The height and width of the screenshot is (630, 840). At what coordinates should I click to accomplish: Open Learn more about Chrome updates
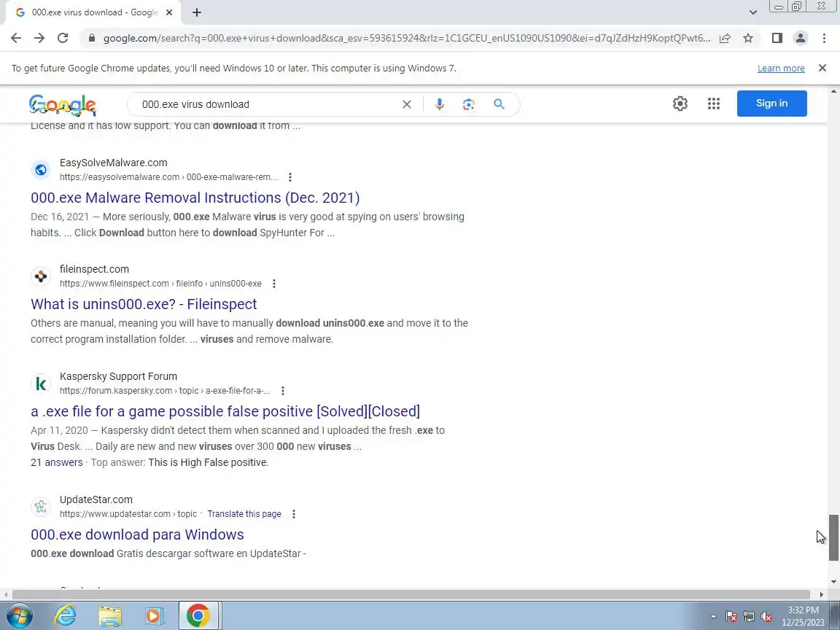point(780,68)
